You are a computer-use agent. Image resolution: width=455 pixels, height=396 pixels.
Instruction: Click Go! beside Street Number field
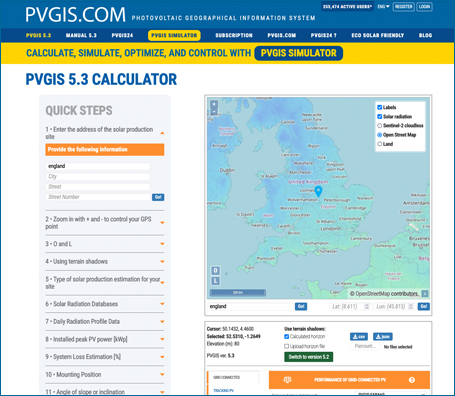[158, 197]
